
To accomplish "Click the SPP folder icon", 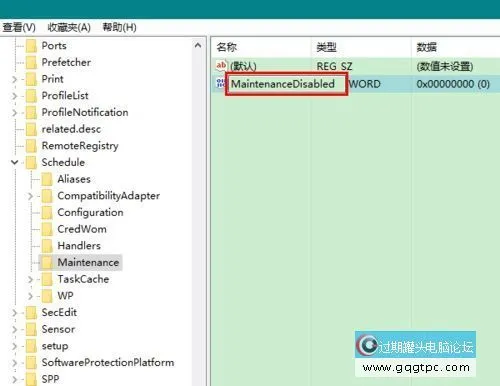I will coord(31,379).
